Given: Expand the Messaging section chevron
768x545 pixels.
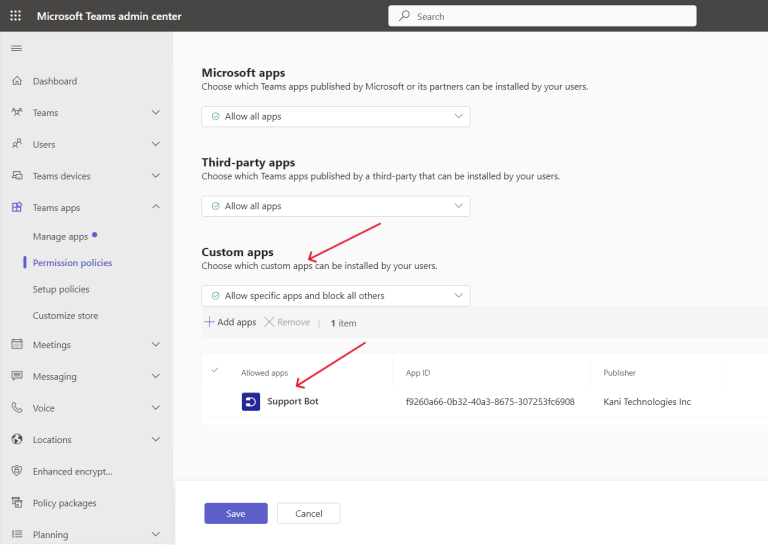Looking at the screenshot, I should [x=156, y=376].
